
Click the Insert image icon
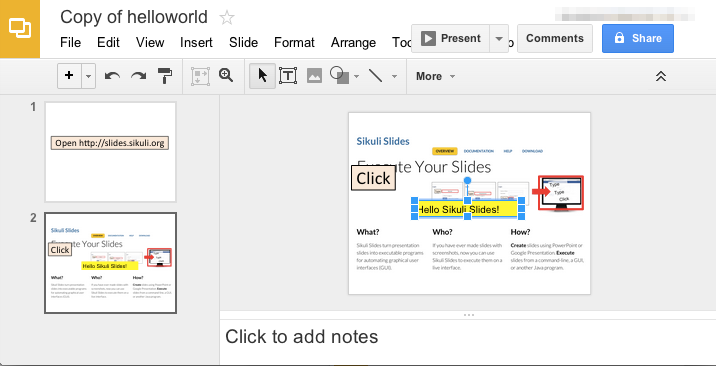[x=314, y=76]
